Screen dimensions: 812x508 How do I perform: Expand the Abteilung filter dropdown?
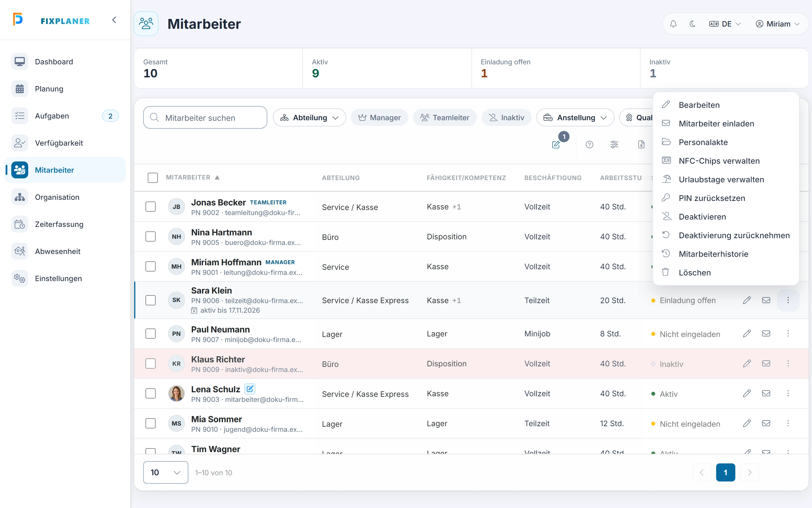click(309, 118)
